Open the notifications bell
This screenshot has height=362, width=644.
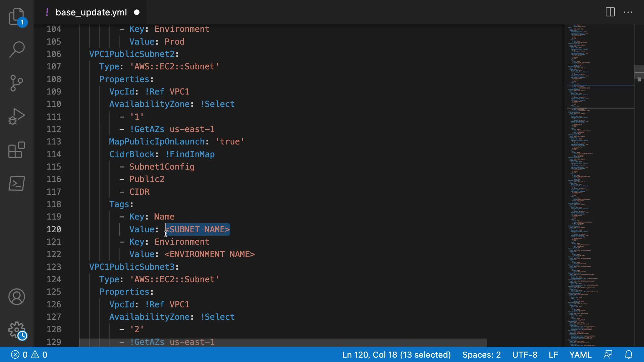coord(629,355)
